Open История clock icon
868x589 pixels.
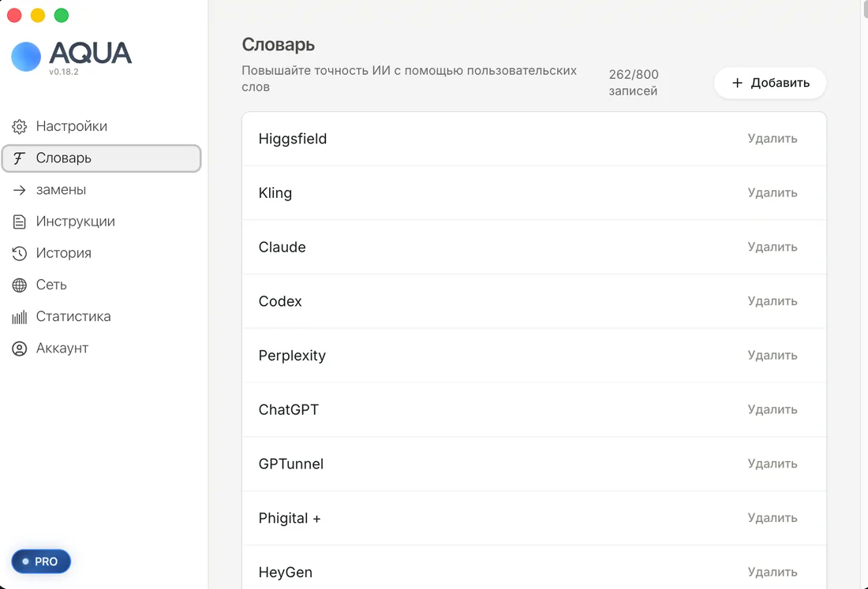point(20,253)
